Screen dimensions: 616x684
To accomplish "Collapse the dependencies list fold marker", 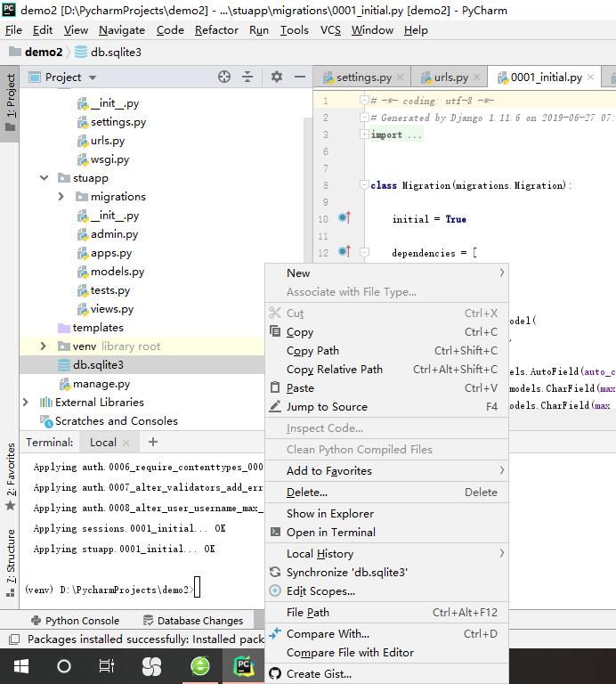I will pos(364,253).
